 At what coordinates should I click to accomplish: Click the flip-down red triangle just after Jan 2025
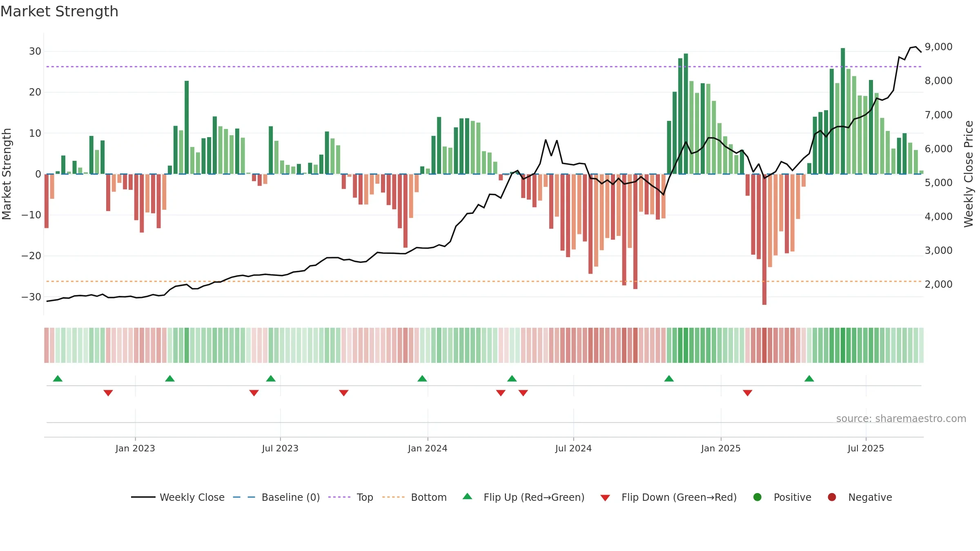(x=748, y=393)
